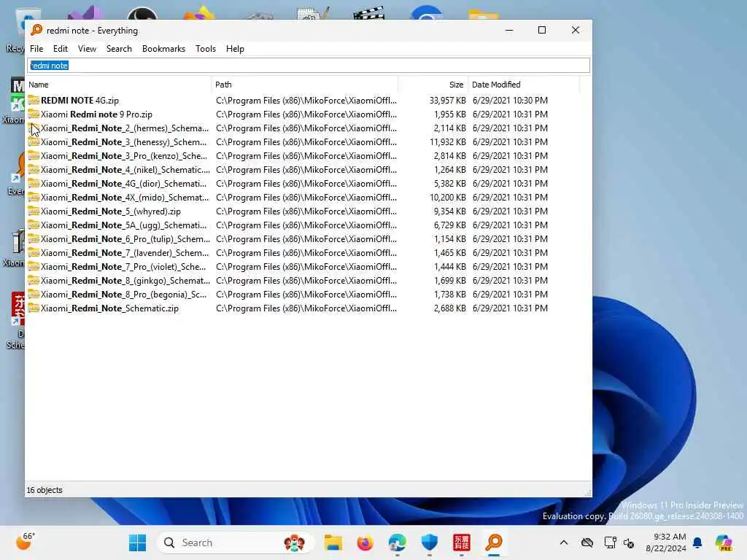
Task: Select the zip icon of REDMI NOTE 4G.zip
Action: click(34, 100)
